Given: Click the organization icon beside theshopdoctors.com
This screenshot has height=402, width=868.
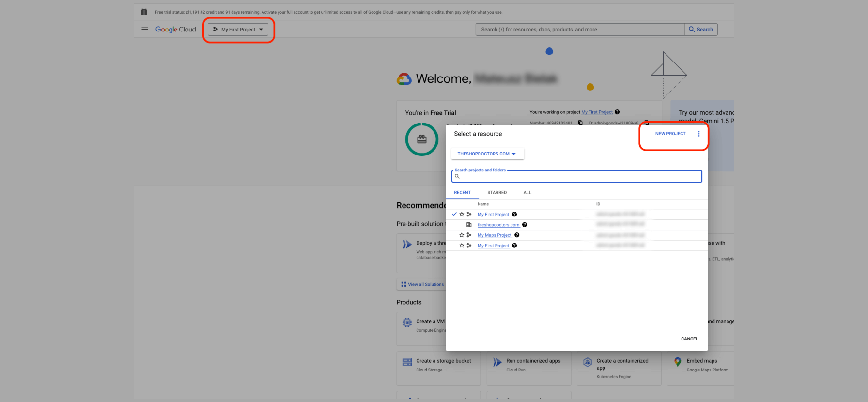Looking at the screenshot, I should pyautogui.click(x=469, y=225).
